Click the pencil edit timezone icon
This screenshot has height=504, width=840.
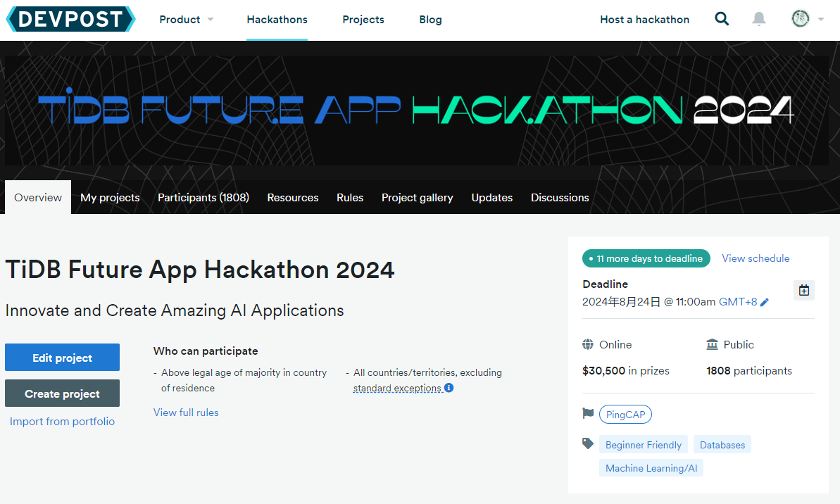(x=765, y=302)
